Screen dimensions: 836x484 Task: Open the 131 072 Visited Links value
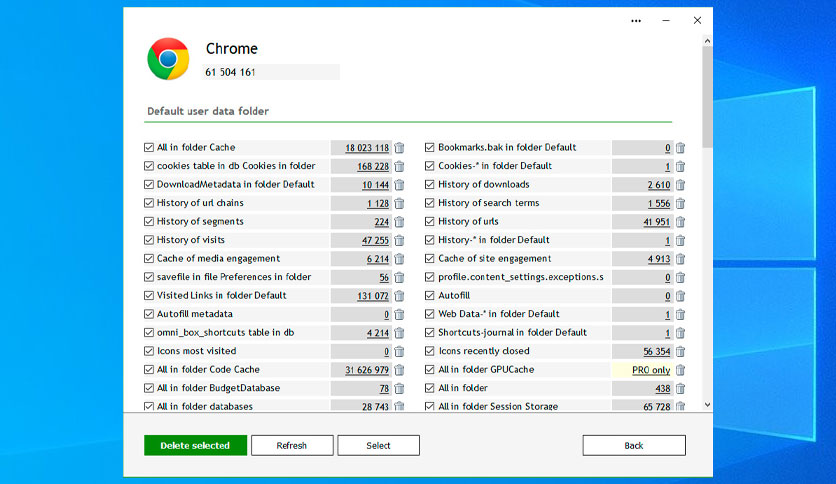(373, 296)
